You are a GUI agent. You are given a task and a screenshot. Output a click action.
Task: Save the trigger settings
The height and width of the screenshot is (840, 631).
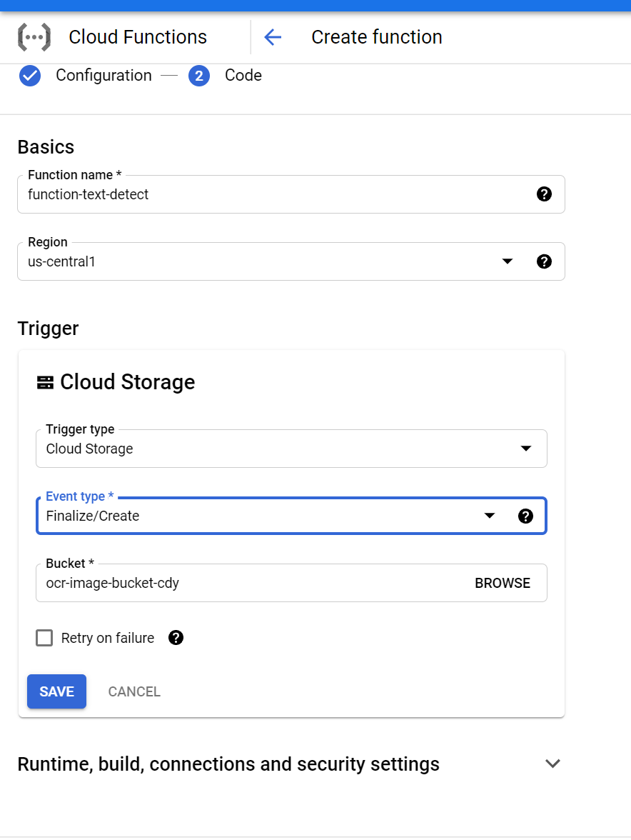[x=56, y=691]
